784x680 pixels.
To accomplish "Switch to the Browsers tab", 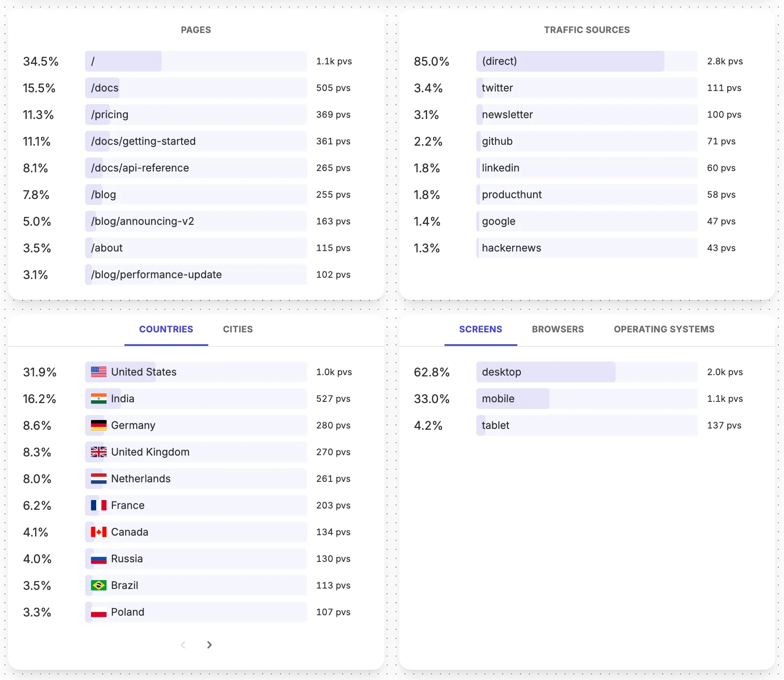I will click(x=558, y=329).
